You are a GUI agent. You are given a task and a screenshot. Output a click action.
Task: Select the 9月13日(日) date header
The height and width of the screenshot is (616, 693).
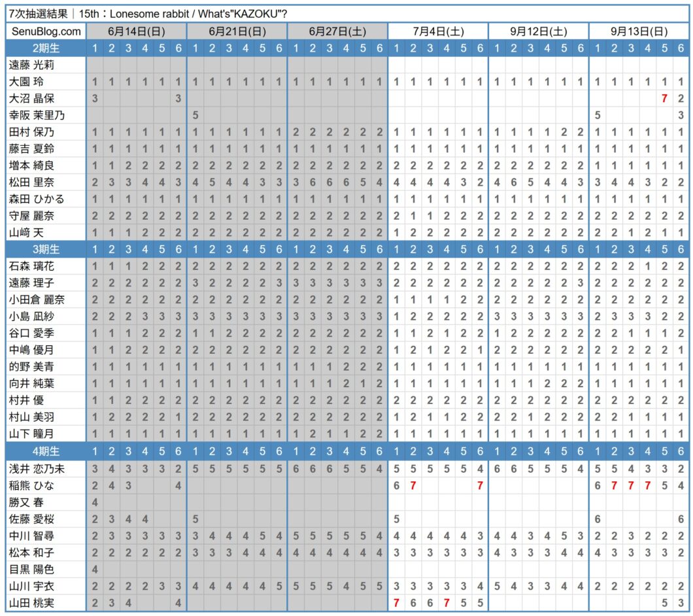pyautogui.click(x=639, y=31)
